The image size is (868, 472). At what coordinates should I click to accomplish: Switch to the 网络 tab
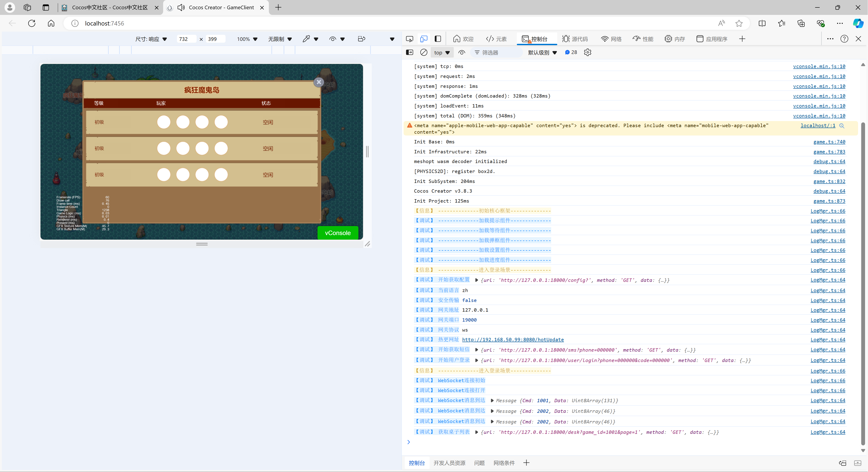[612, 39]
